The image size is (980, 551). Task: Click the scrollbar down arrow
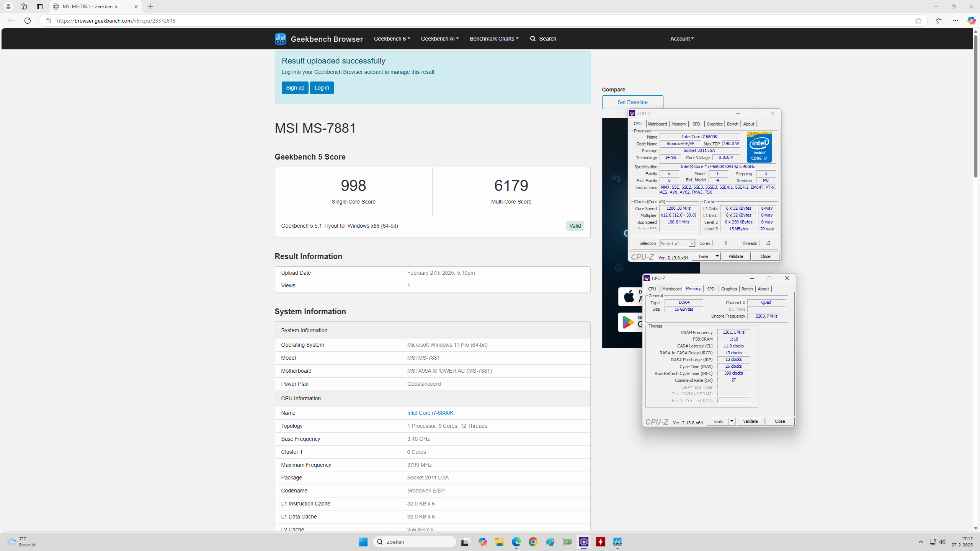(x=976, y=528)
